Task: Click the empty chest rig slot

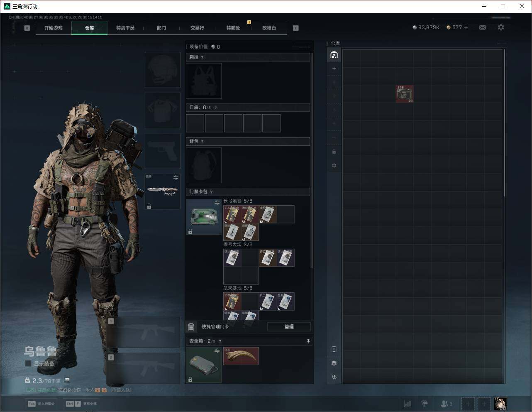Action: click(x=204, y=81)
